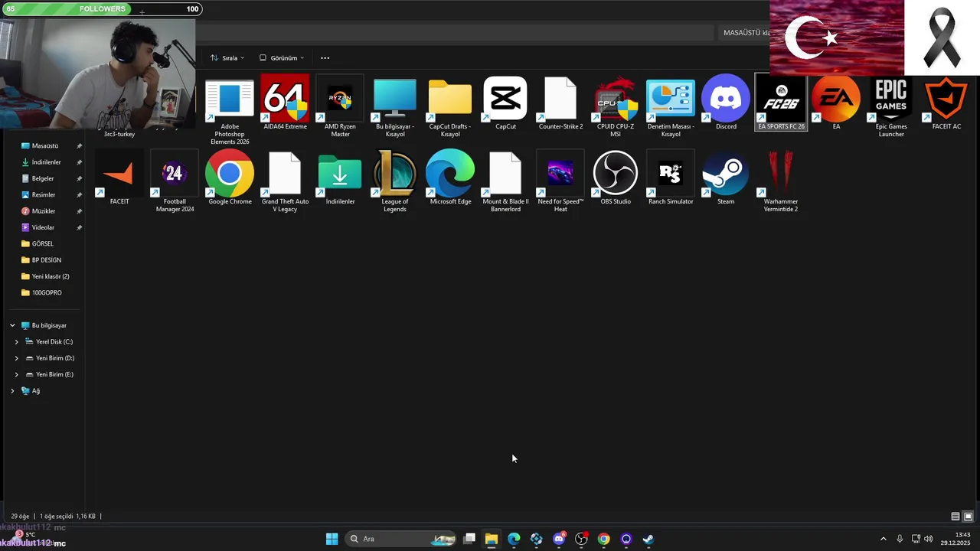Select the Counter-Strike 2 shortcut
980x551 pixels.
(x=560, y=103)
